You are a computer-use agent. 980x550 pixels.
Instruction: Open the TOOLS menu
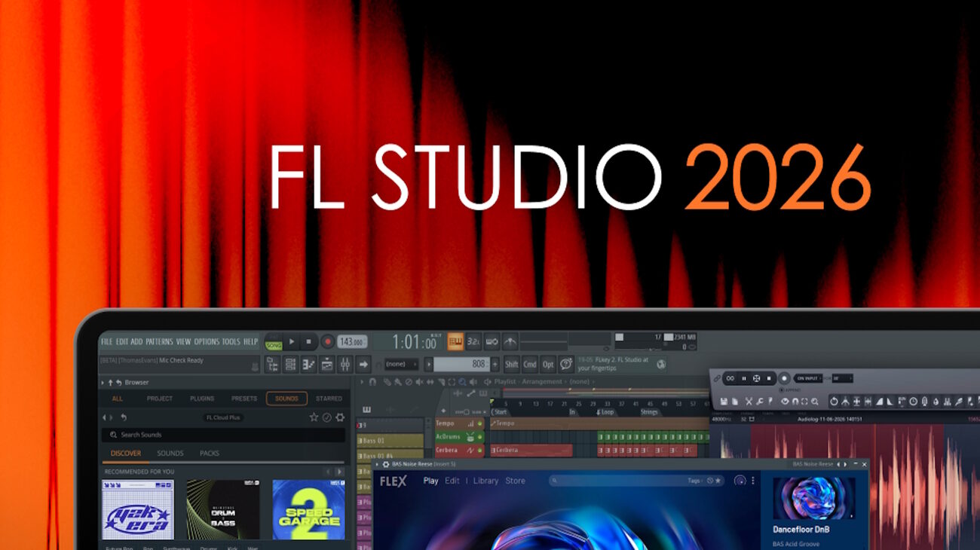coord(231,342)
